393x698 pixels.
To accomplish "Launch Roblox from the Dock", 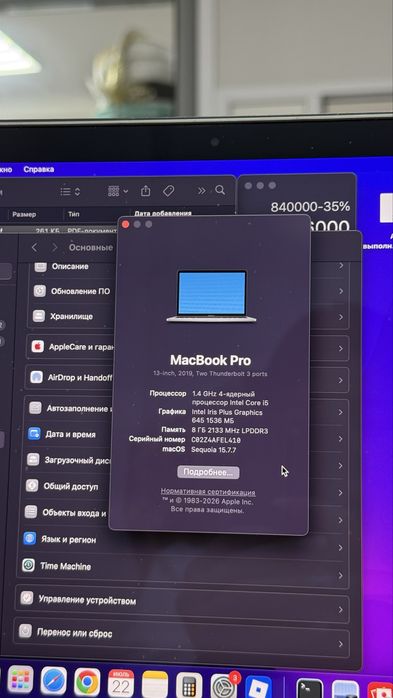I will (259, 687).
